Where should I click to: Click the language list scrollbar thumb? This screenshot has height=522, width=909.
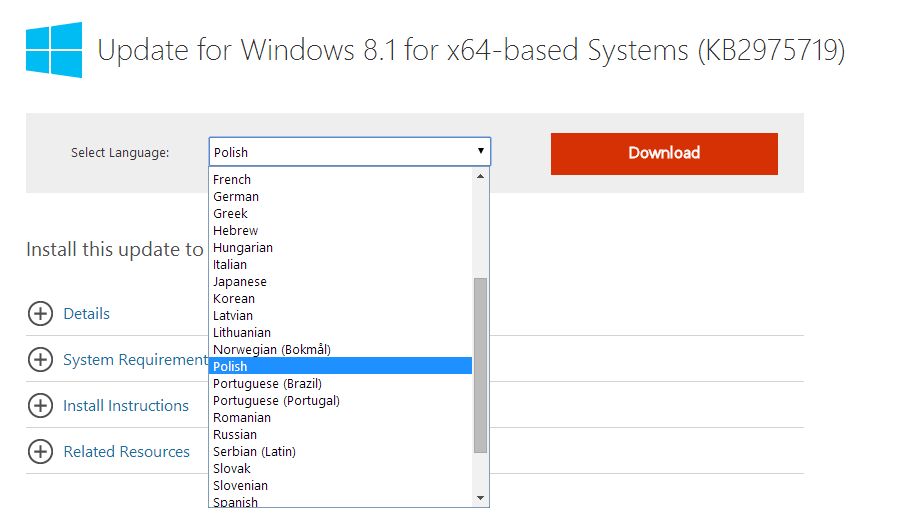tap(480, 365)
